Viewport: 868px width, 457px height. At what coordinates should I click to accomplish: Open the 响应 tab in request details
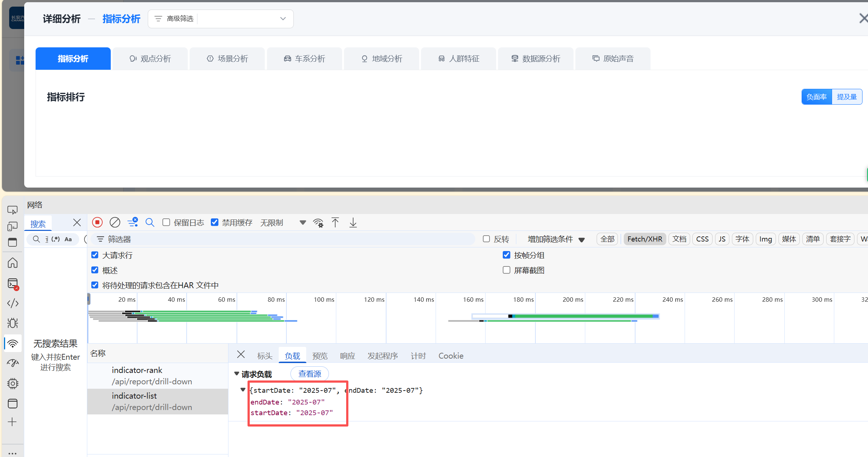point(347,356)
